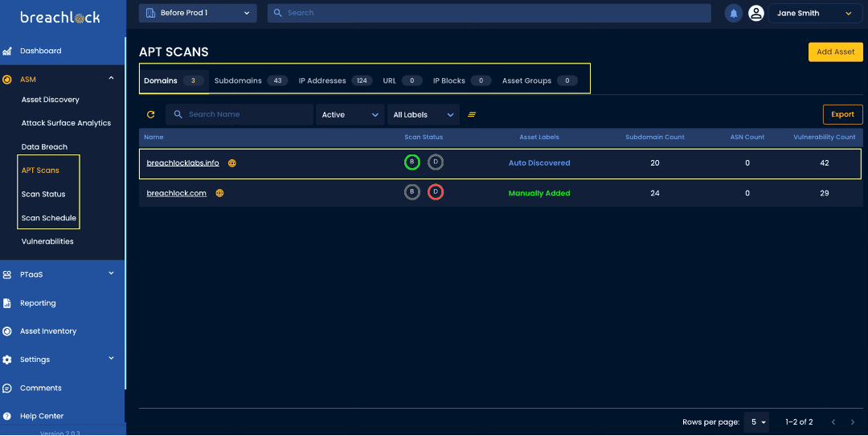Image resolution: width=868 pixels, height=436 pixels.
Task: Open the Jane Smith account dropdown
Action: coord(816,14)
